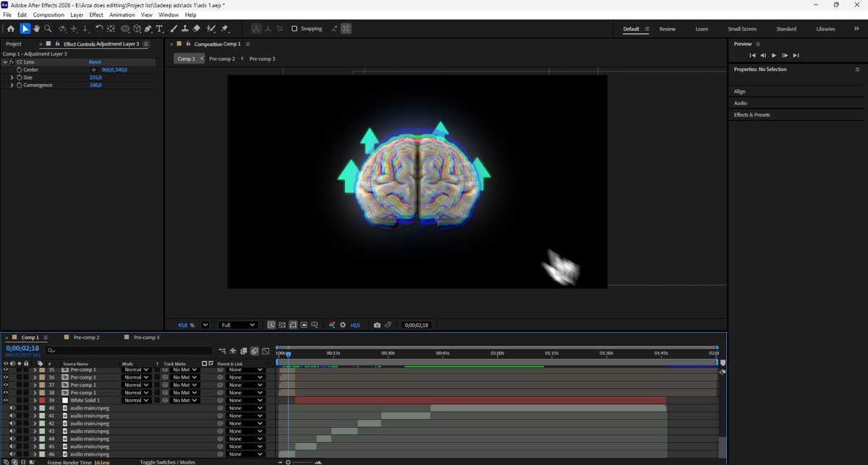Select the Zoom magnifier tool
Screen dimensions: 868x465
coord(48,29)
